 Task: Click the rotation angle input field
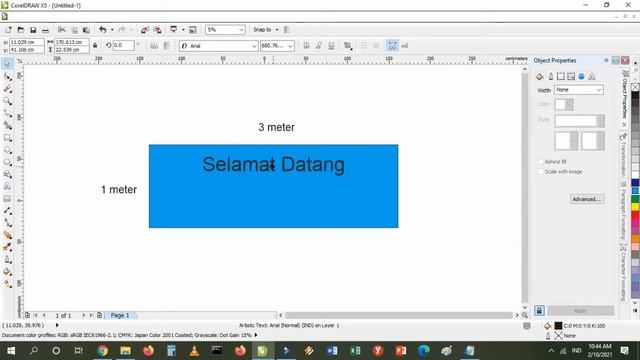123,45
